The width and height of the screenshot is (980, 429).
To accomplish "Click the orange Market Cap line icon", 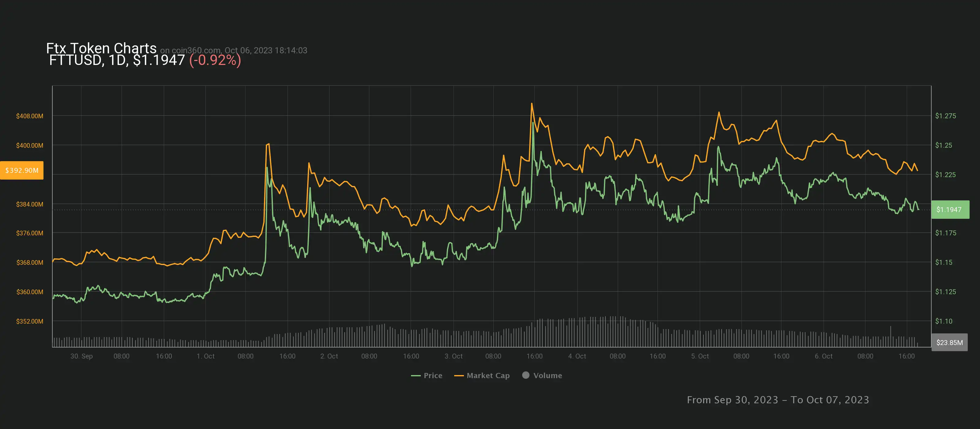I will click(459, 376).
